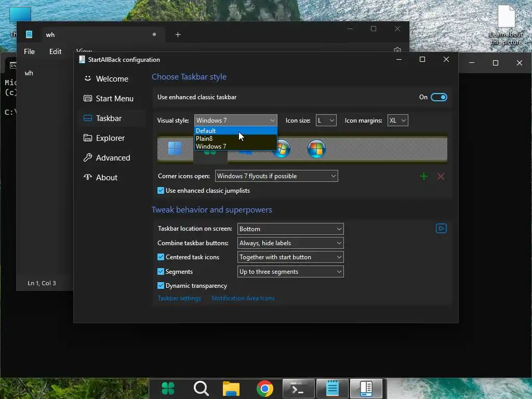Switch to Notepad on taskbar
The height and width of the screenshot is (399, 532).
(x=332, y=389)
